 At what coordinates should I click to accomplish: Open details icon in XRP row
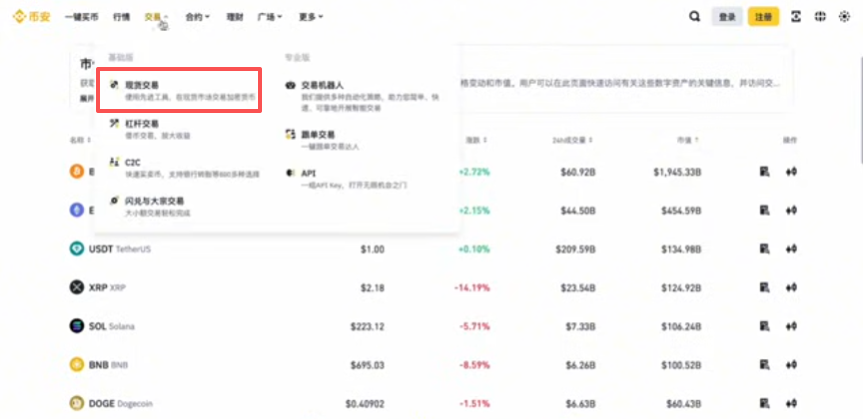coord(764,287)
